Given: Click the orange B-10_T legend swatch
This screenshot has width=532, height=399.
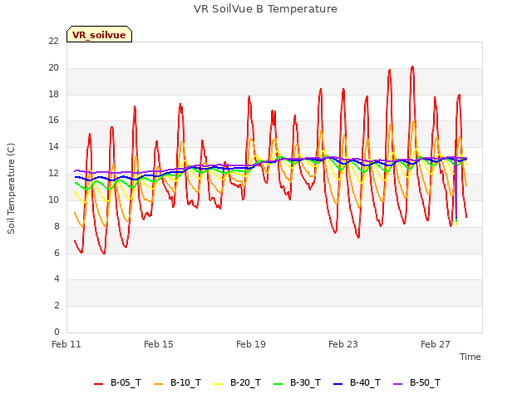Looking at the screenshot, I should 158,384.
